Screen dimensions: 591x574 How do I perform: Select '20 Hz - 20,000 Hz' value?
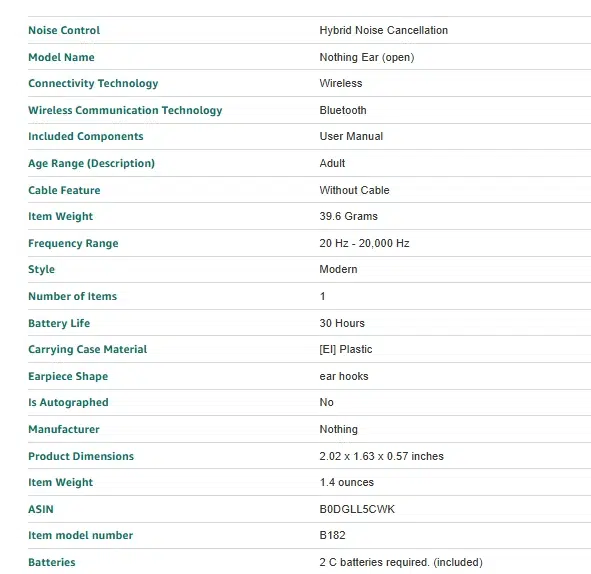click(364, 243)
